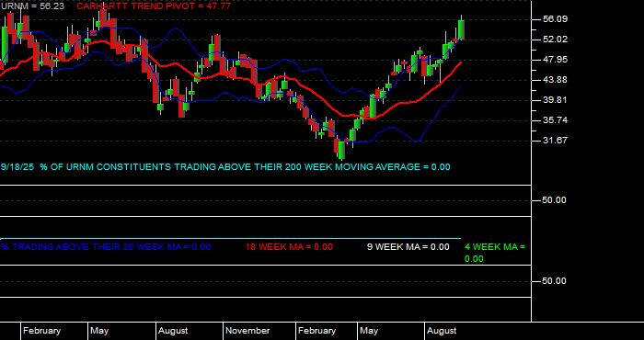Click the 52.02 price axis value

point(555,40)
